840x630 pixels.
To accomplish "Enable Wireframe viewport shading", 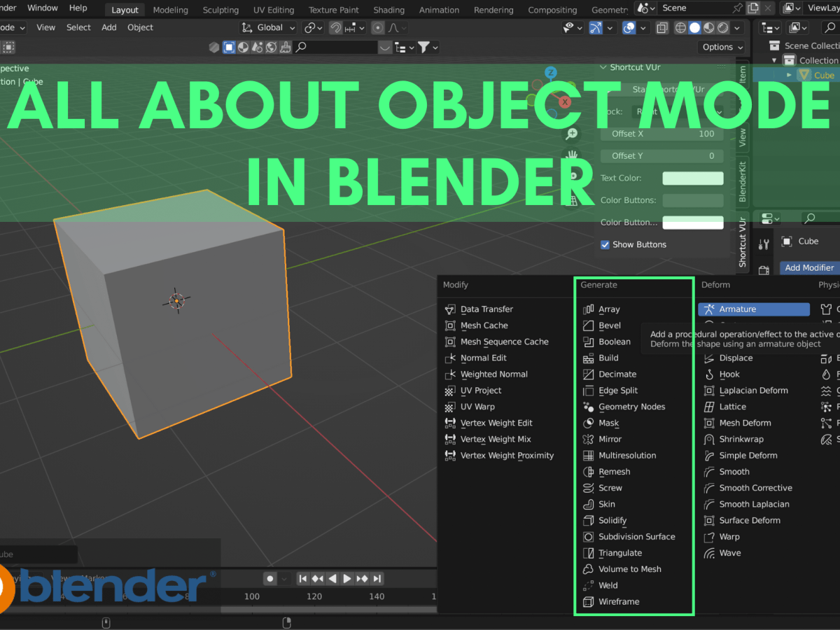I will [x=680, y=28].
